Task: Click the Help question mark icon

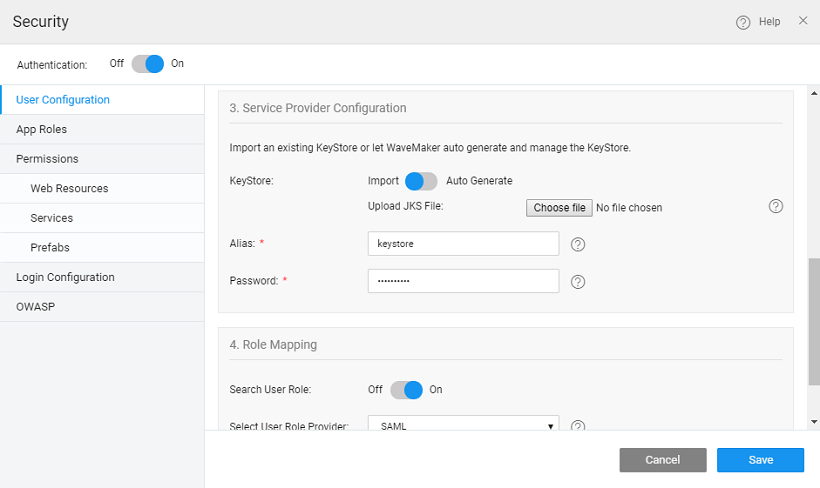Action: [743, 22]
